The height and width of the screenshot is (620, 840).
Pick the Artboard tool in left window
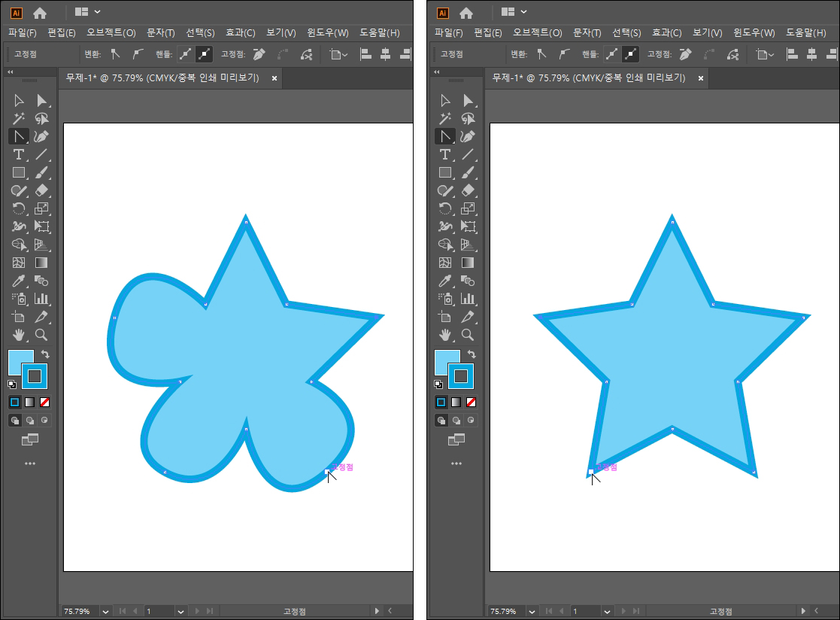tap(19, 317)
